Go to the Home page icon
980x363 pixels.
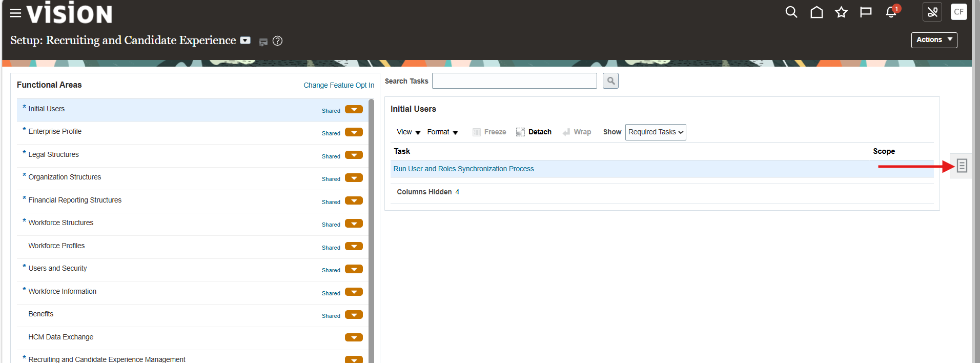click(x=816, y=12)
